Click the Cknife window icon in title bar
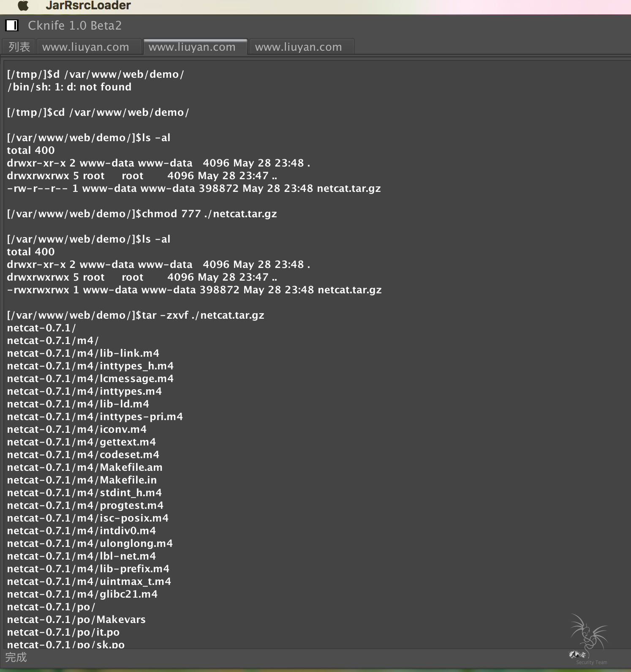Screen dimensions: 631x672 tap(12, 25)
